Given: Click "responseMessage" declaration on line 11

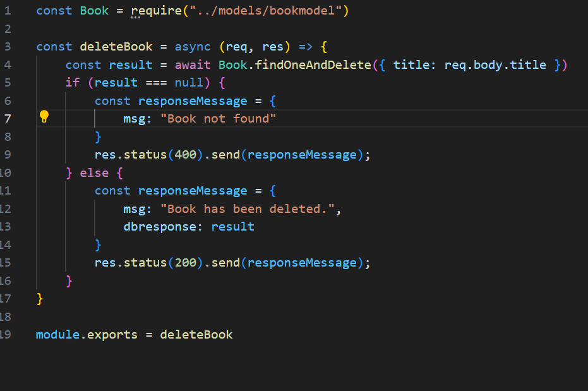Looking at the screenshot, I should point(193,190).
